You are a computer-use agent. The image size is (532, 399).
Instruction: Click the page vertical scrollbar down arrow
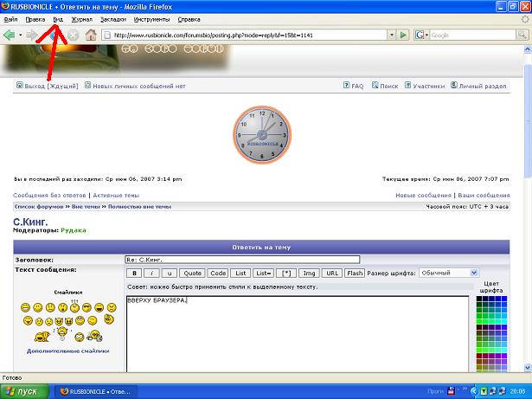click(x=528, y=367)
